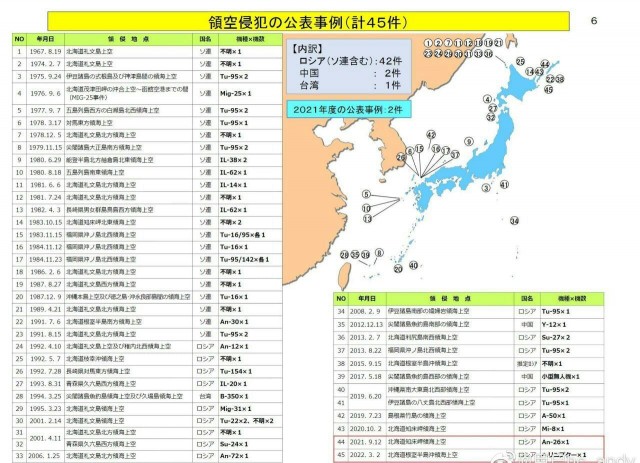640x463 pixels.
Task: Select the Mig-25×1 aircraft cell
Action: coord(250,93)
